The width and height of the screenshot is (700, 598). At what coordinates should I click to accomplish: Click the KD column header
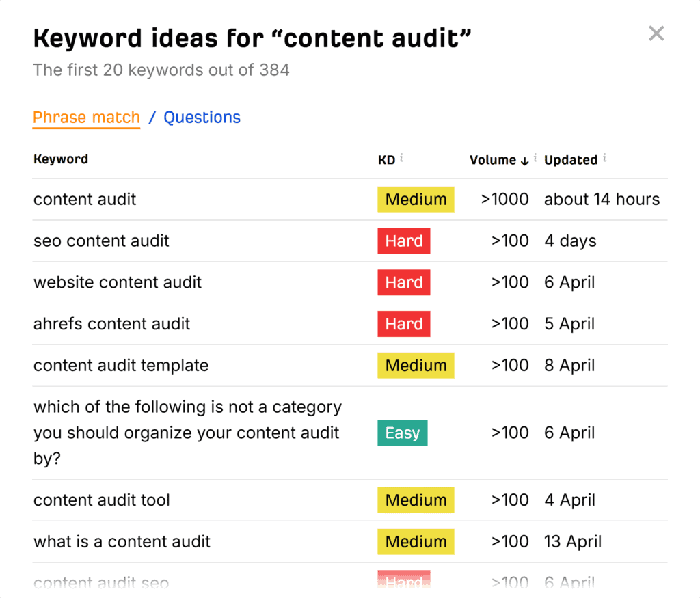coord(386,160)
